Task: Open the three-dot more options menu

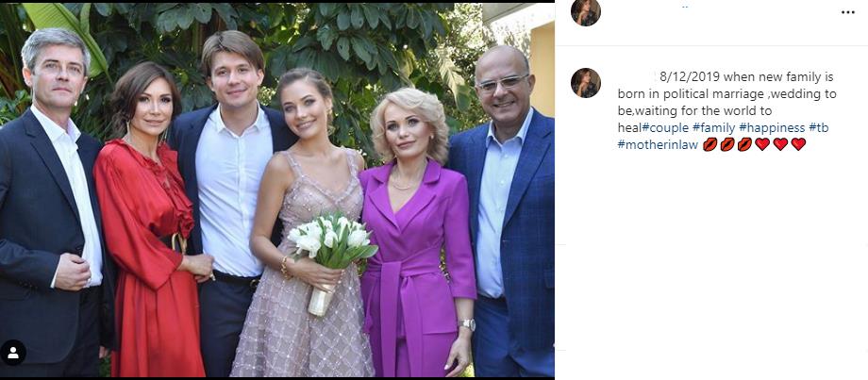Action: [848, 12]
